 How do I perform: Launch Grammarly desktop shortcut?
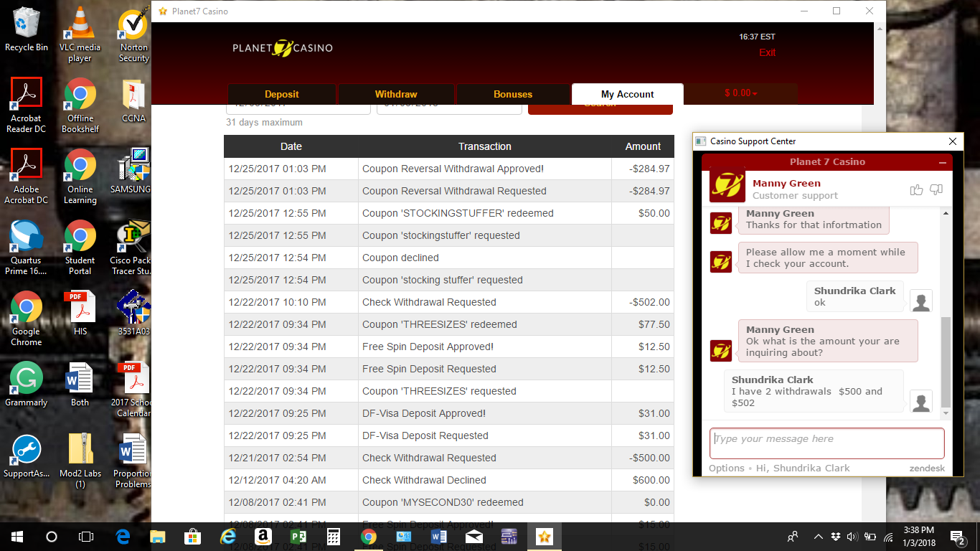point(27,384)
